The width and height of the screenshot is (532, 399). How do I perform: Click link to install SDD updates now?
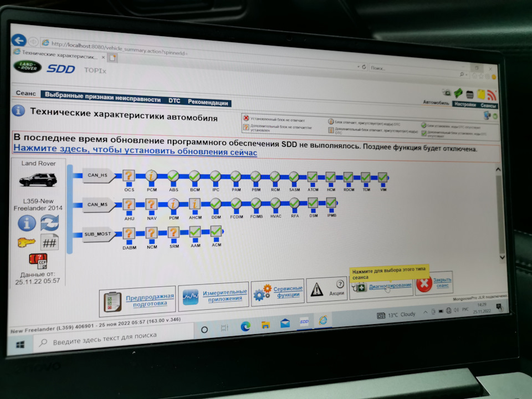(135, 150)
